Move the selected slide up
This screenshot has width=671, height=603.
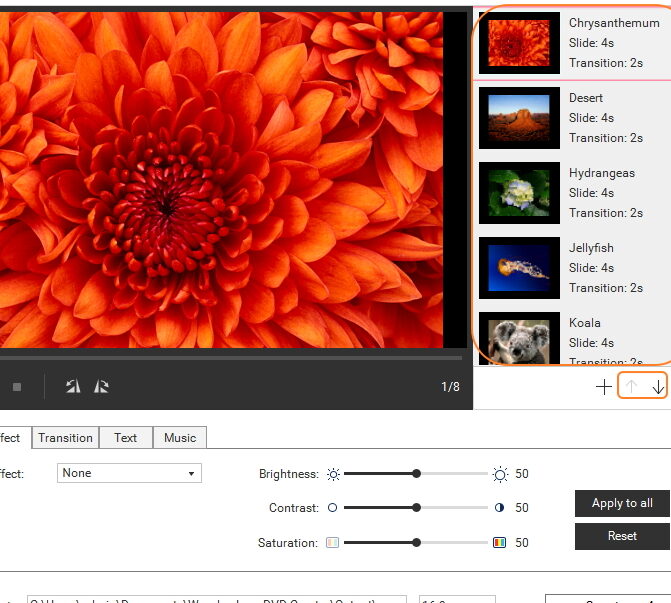coord(631,386)
